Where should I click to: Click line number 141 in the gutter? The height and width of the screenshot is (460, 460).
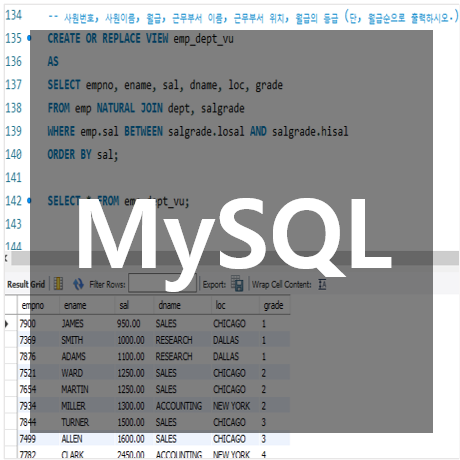coord(13,177)
